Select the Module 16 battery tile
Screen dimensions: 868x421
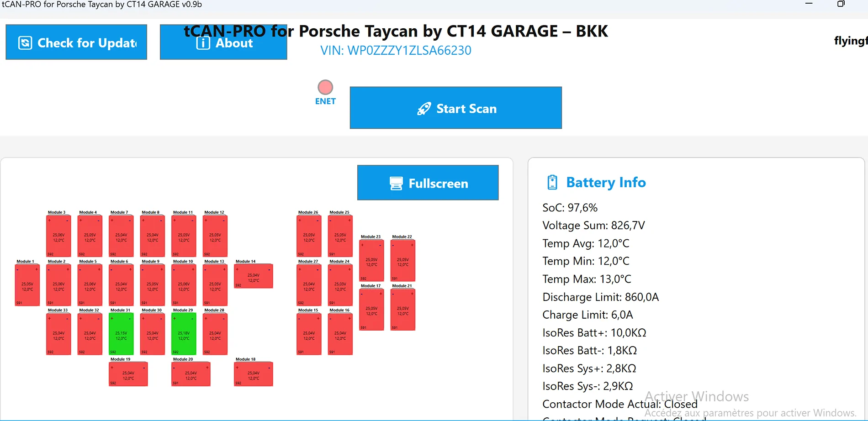click(x=340, y=334)
